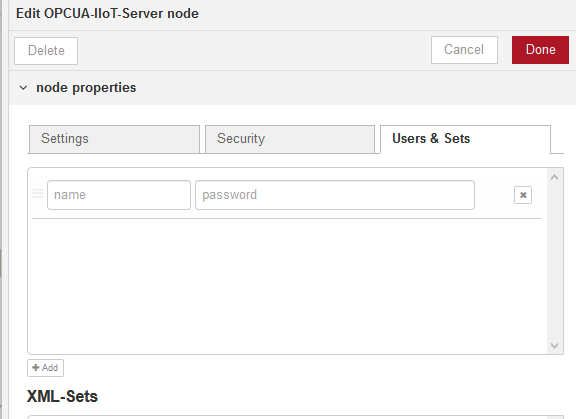Click the empty area of the users list

287,286
